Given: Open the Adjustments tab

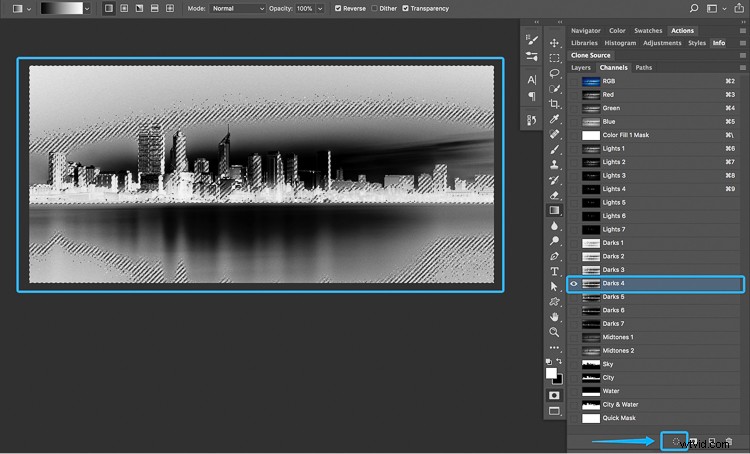Looking at the screenshot, I should [x=662, y=43].
